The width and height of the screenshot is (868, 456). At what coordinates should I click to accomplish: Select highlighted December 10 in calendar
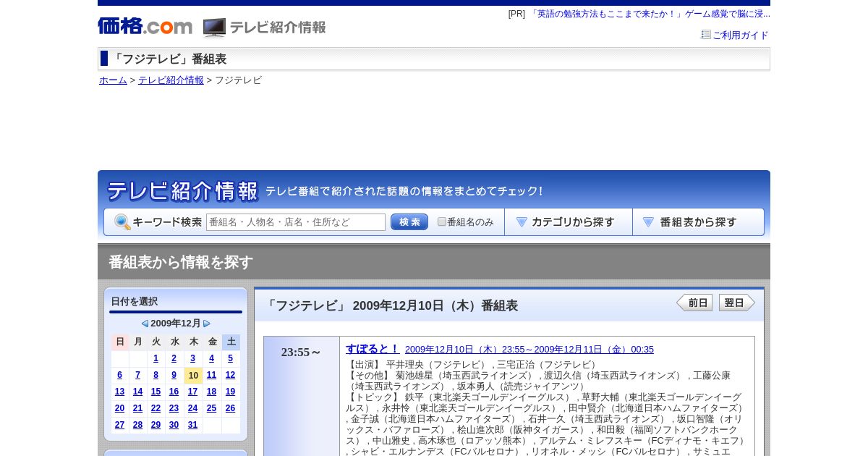click(193, 375)
